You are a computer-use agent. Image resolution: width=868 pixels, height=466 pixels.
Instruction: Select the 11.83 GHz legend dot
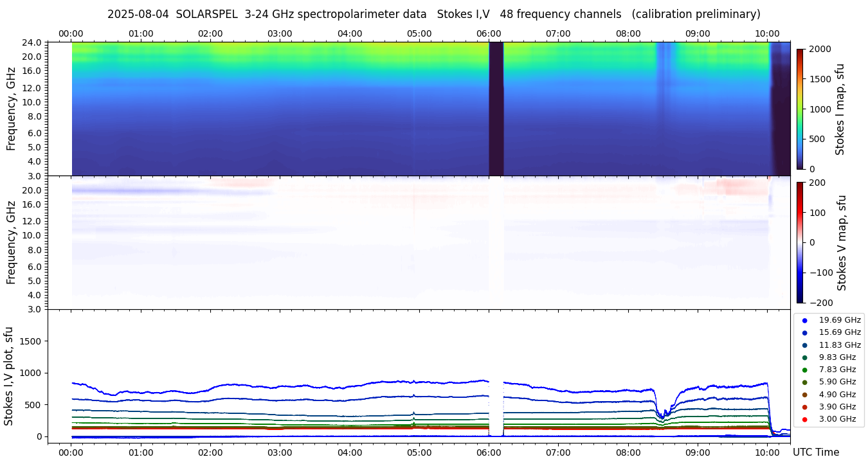[804, 345]
